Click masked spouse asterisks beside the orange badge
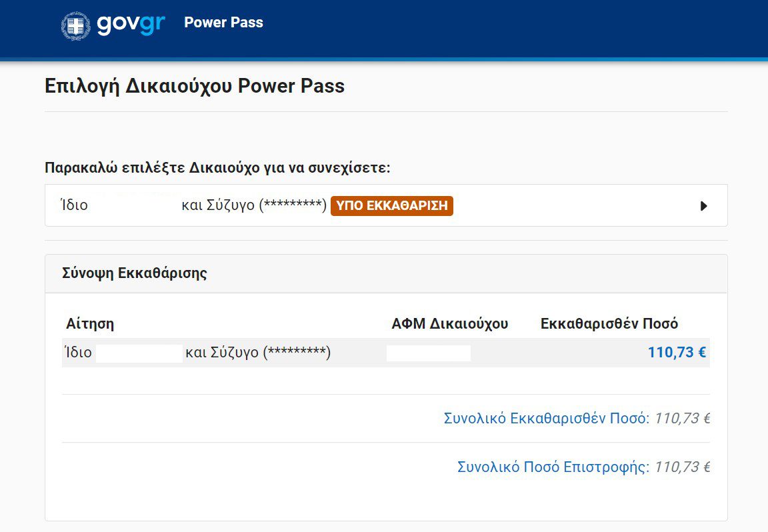Screen dimensions: 768x532 click(x=293, y=205)
